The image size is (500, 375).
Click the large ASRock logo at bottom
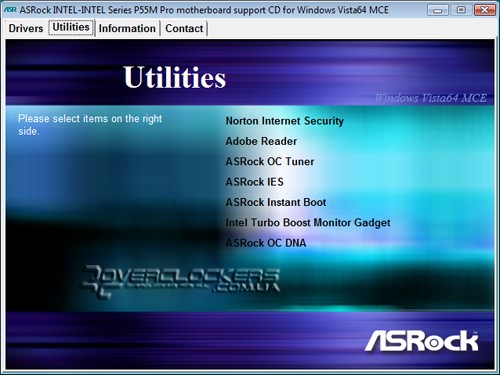422,341
